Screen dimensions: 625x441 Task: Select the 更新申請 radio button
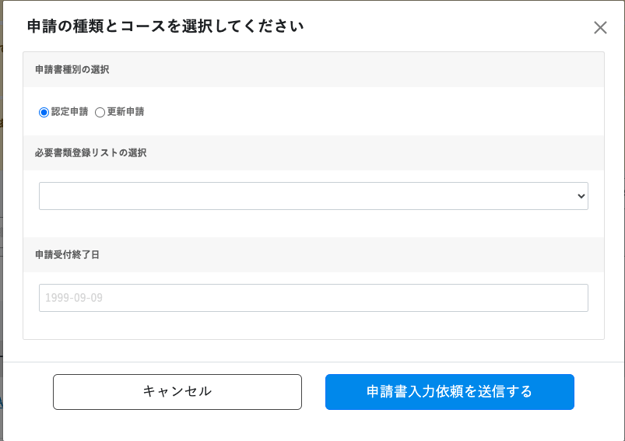(x=100, y=112)
